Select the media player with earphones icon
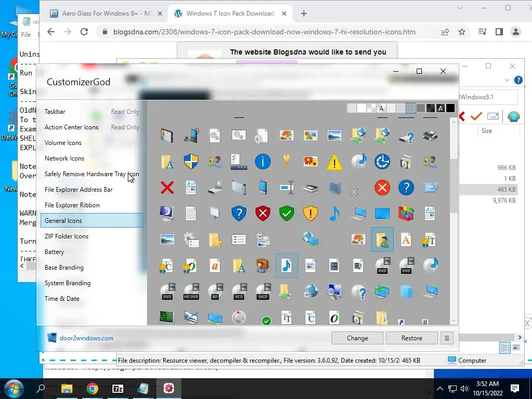532x399 pixels. point(191,136)
